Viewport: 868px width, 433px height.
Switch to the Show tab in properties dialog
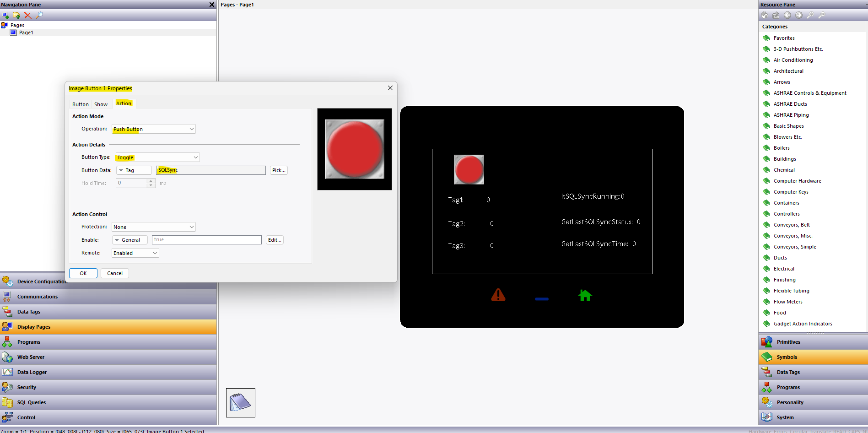(101, 104)
